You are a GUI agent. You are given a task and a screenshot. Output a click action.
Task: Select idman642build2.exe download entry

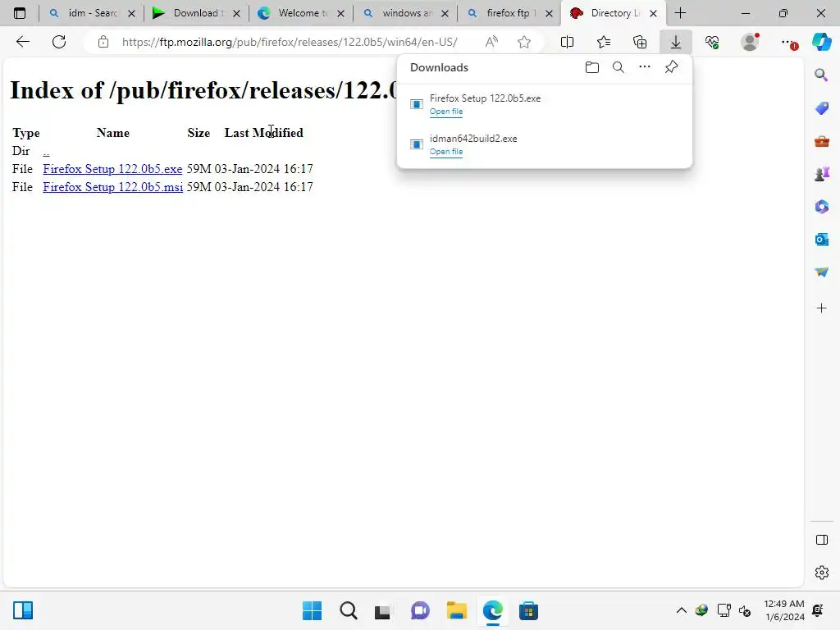click(x=545, y=144)
